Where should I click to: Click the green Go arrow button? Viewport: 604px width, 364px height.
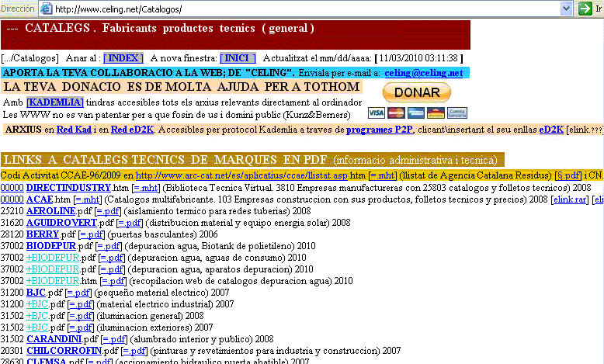tap(585, 9)
